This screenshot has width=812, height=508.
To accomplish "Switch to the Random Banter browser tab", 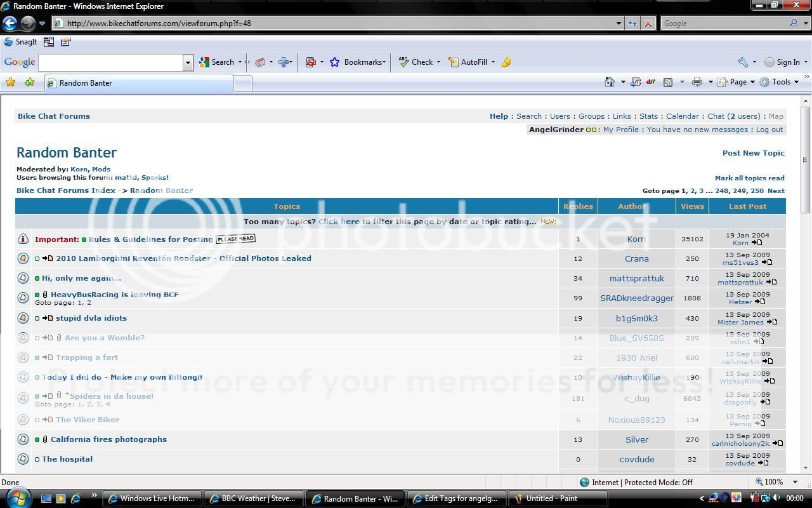I will tap(140, 83).
